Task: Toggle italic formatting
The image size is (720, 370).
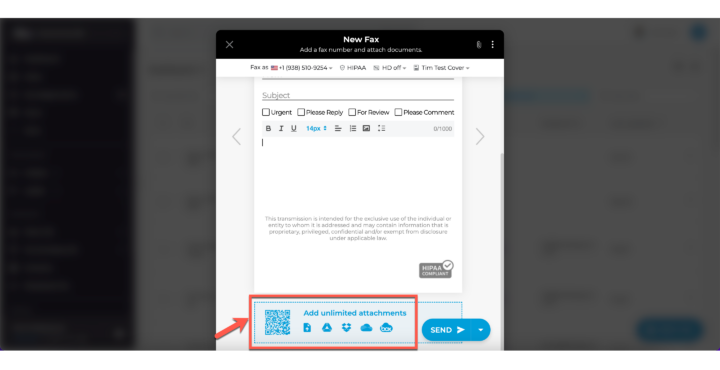Action: [x=281, y=129]
